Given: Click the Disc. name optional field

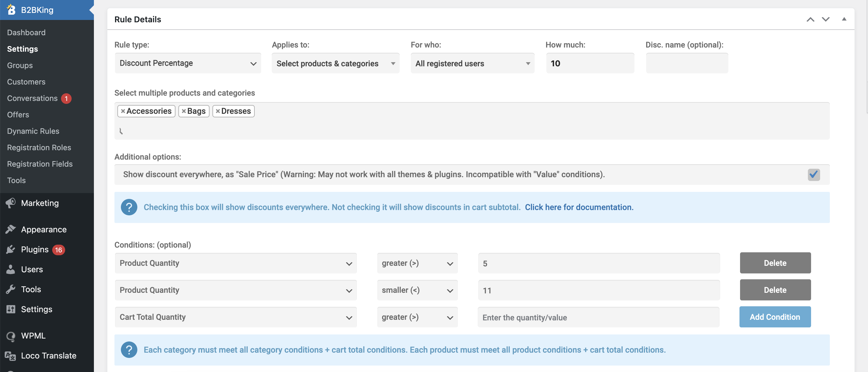Looking at the screenshot, I should 687,63.
